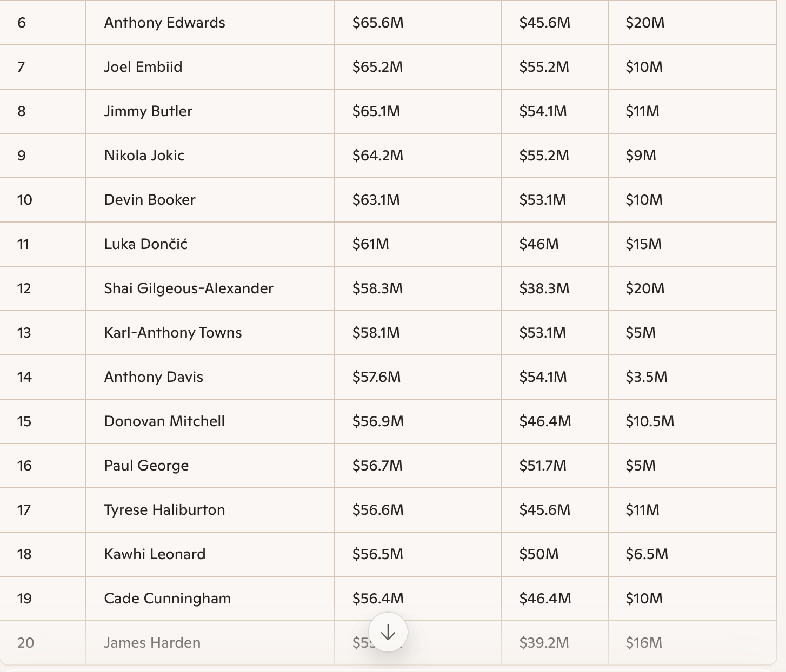Click Shai Gilgeous-Alexander's name cell
786x672 pixels.
(189, 288)
